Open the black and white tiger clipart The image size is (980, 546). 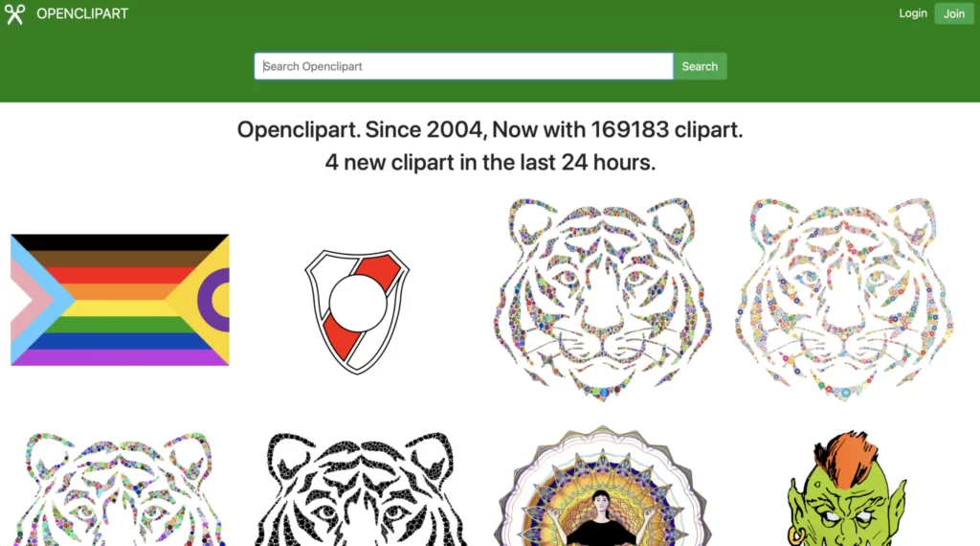click(361, 489)
